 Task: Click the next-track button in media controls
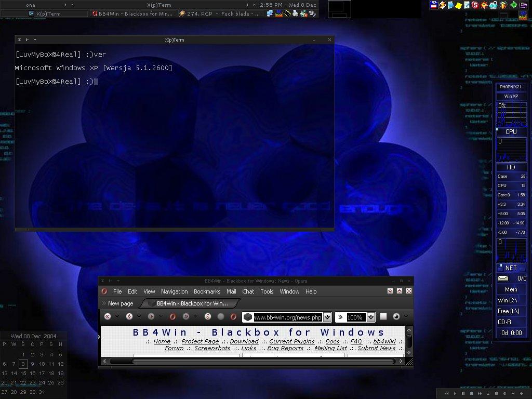480,394
